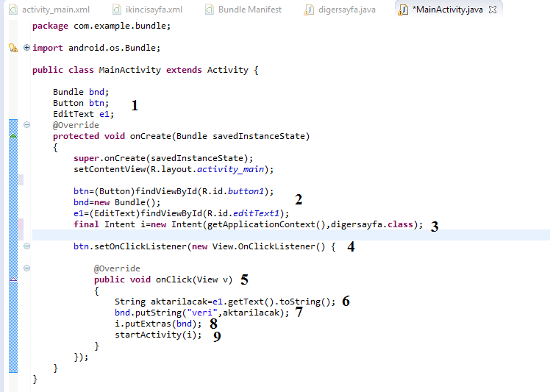The image size is (550, 392).
Task: Collapse the onClick method fold
Action: pyautogui.click(x=27, y=268)
